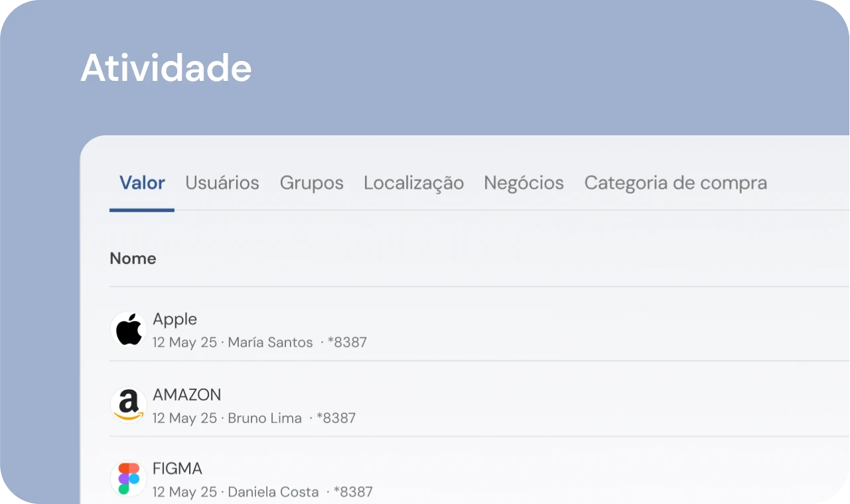Switch to the Usuários tab

pyautogui.click(x=222, y=183)
